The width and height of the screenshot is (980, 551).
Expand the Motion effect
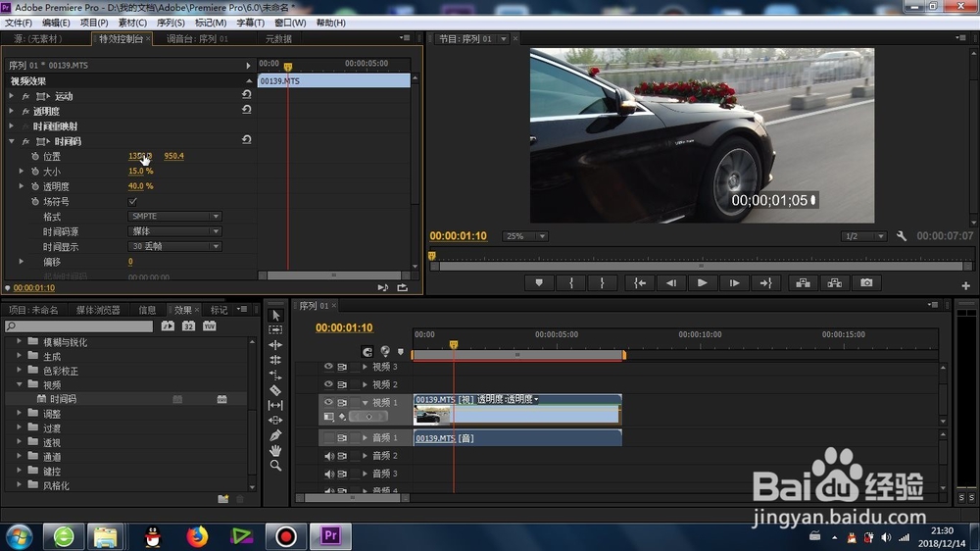pos(11,96)
